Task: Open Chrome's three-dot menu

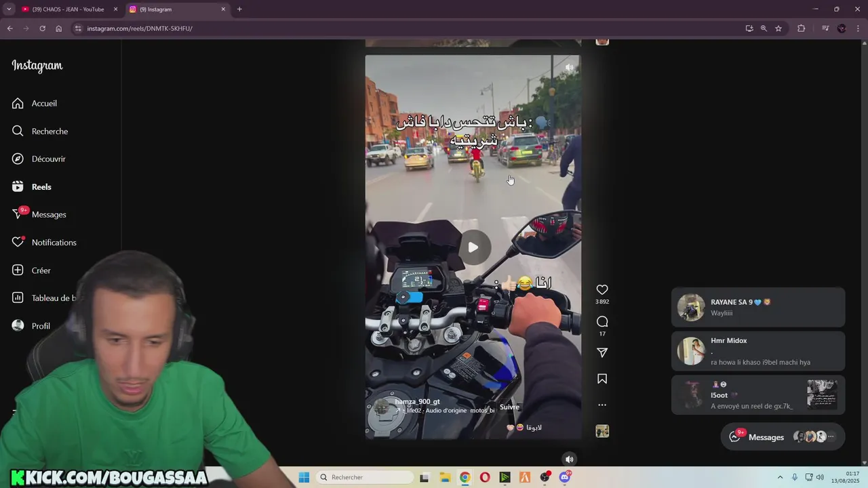Action: [x=859, y=28]
